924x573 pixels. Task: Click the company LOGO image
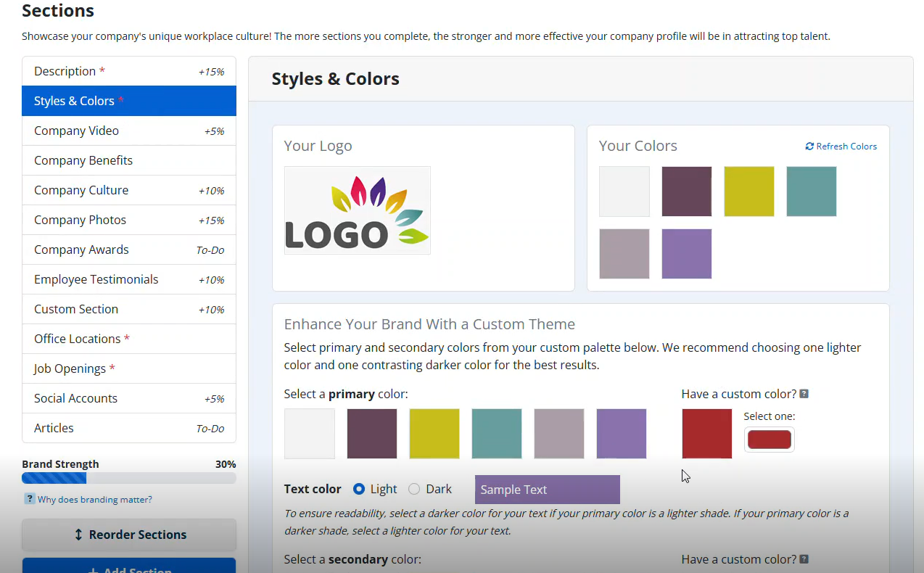pos(357,210)
